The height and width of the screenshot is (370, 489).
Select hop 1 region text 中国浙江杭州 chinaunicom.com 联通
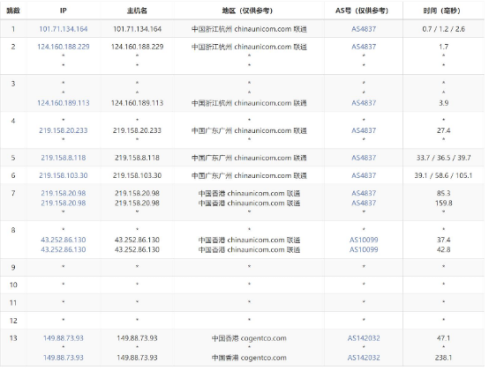[249, 29]
